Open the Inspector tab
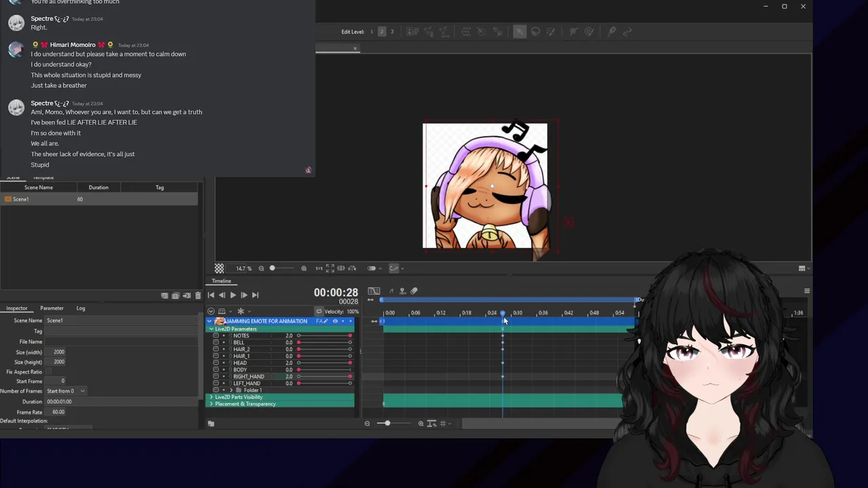Image resolution: width=868 pixels, height=488 pixels. pyautogui.click(x=17, y=308)
